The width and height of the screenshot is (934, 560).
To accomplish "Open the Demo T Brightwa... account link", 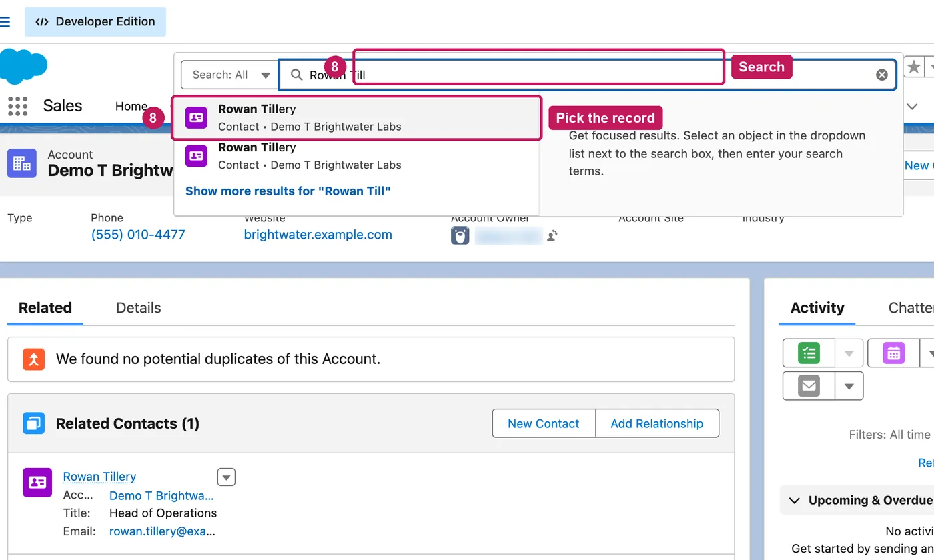I will [161, 495].
